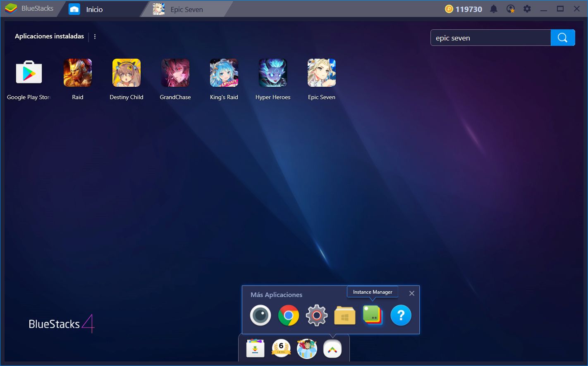Click the BlueStacks logo in title bar
Image resolution: width=588 pixels, height=366 pixels.
coord(11,9)
